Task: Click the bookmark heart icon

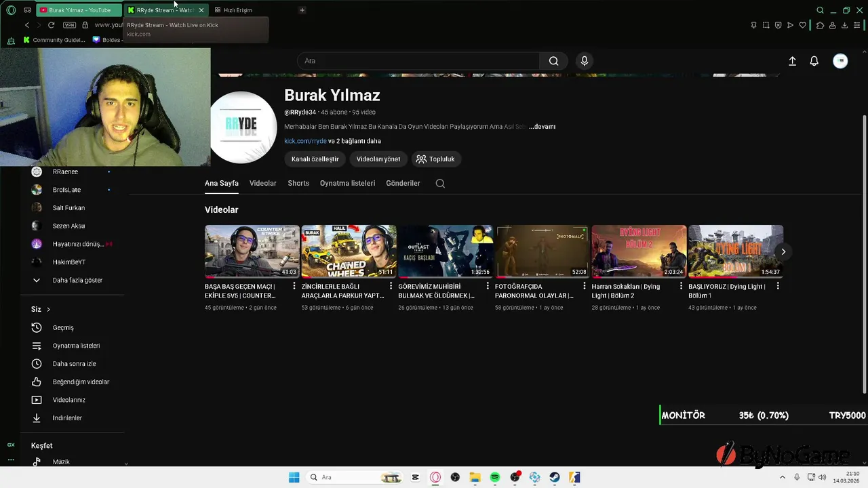Action: point(803,25)
